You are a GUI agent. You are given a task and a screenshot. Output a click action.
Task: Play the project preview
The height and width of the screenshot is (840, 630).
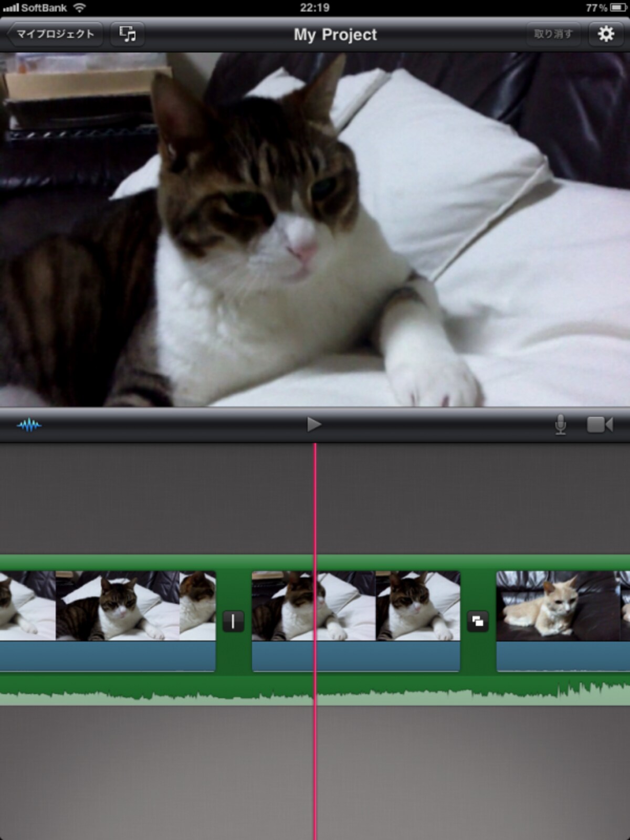click(x=314, y=424)
